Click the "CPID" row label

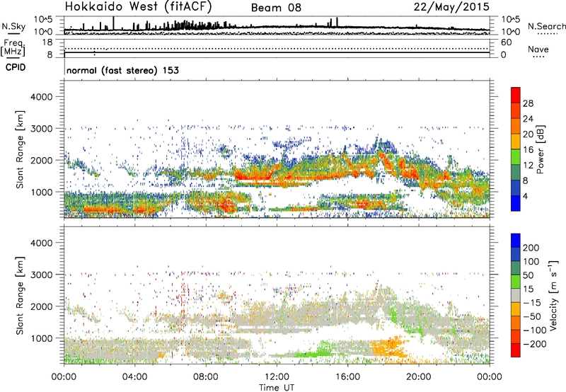16,67
